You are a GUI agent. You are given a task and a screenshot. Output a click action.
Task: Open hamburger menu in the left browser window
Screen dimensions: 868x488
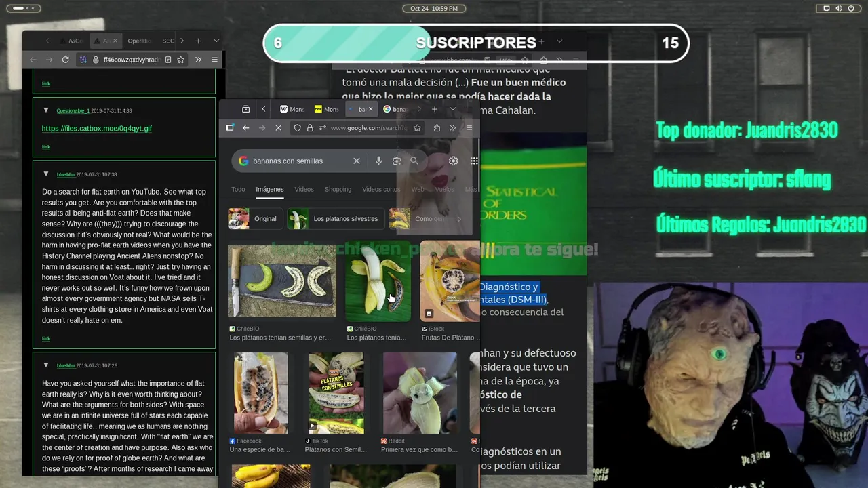[214, 60]
